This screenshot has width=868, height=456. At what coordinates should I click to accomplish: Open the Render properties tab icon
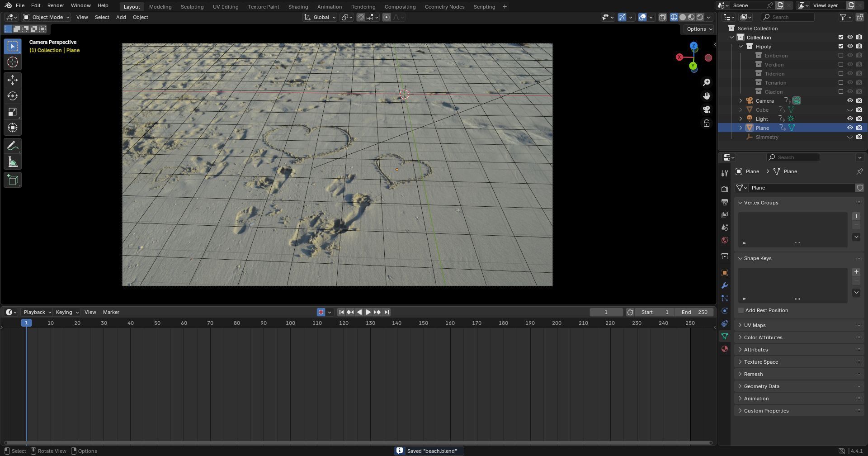point(725,189)
